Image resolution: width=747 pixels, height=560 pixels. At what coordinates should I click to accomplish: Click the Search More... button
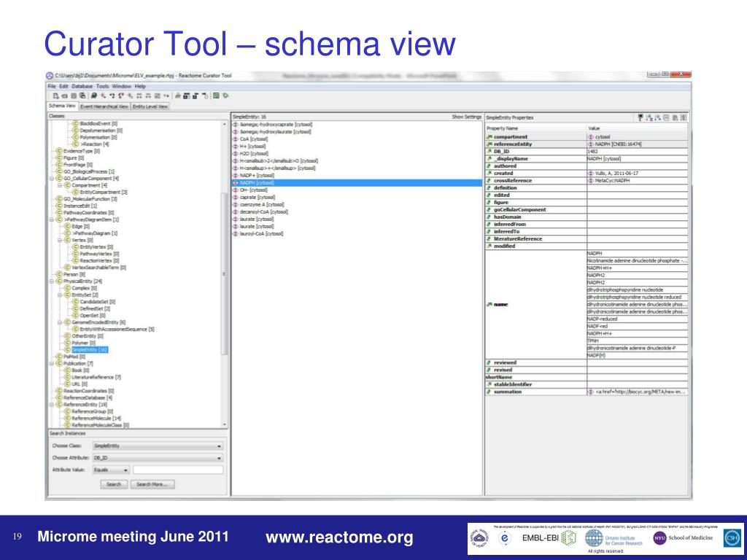coord(152,484)
